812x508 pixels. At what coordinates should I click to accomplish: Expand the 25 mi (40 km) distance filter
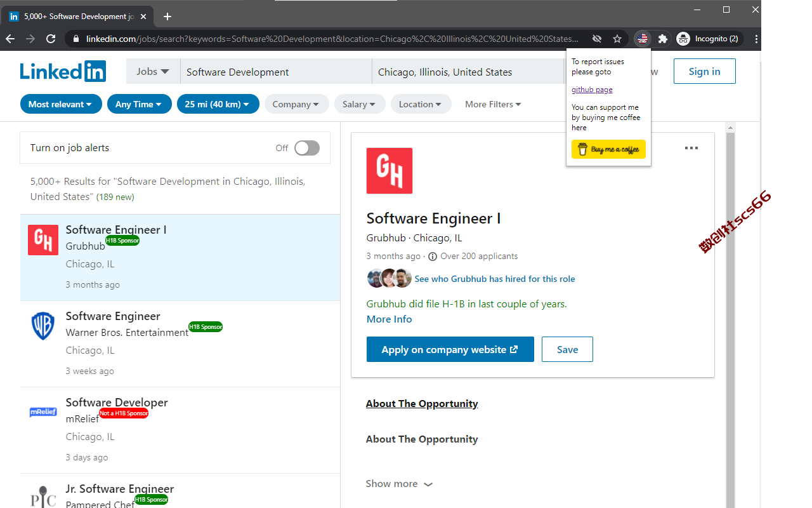point(218,104)
